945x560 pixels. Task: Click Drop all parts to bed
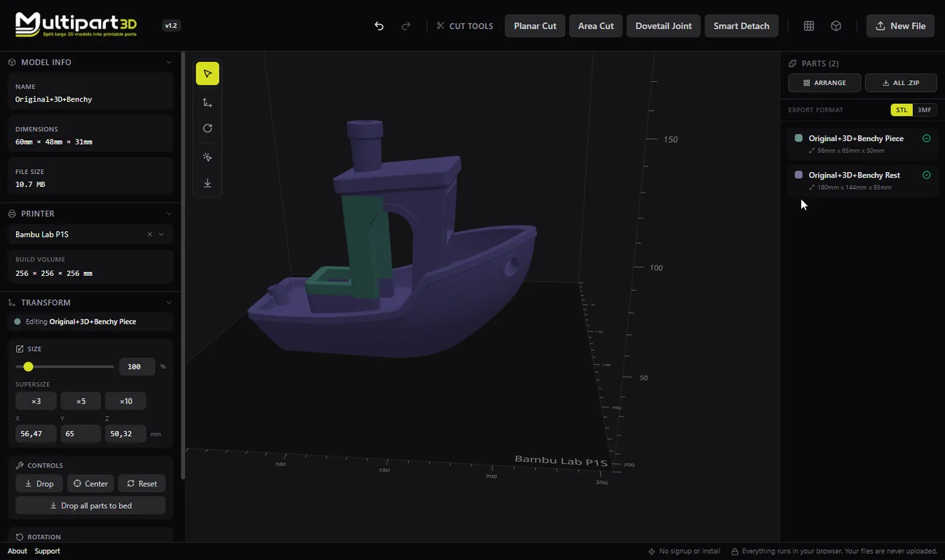point(90,505)
